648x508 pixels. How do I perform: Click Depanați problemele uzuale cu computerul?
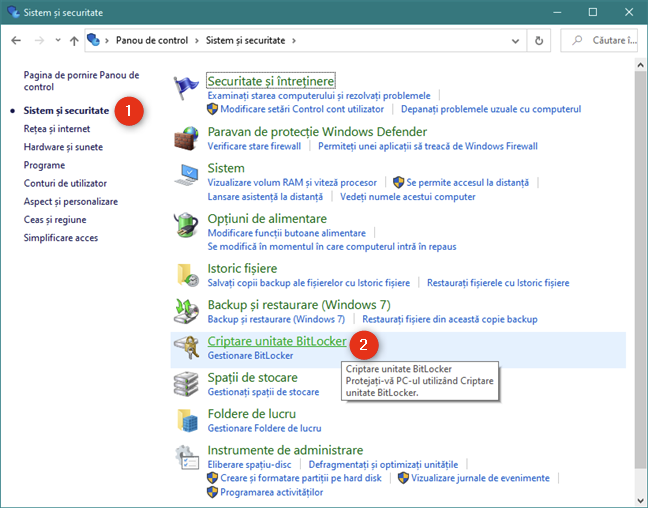pyautogui.click(x=491, y=109)
